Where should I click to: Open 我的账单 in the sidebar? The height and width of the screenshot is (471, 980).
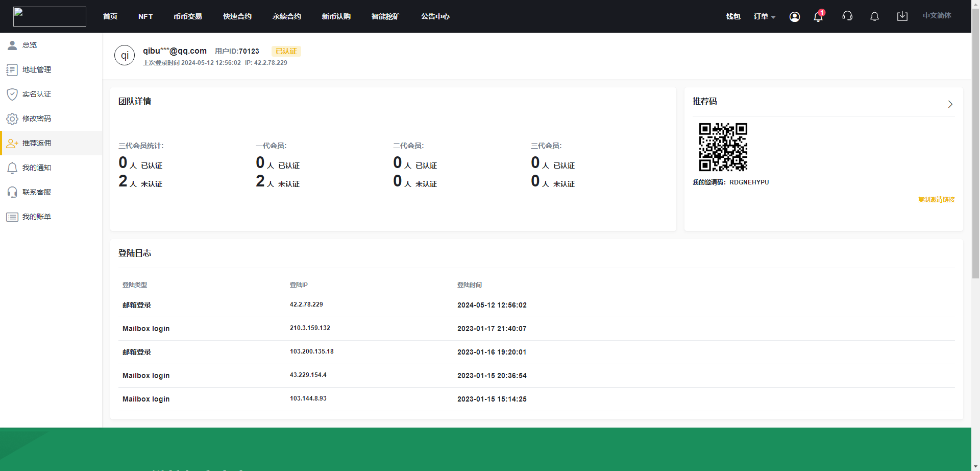pyautogui.click(x=36, y=217)
